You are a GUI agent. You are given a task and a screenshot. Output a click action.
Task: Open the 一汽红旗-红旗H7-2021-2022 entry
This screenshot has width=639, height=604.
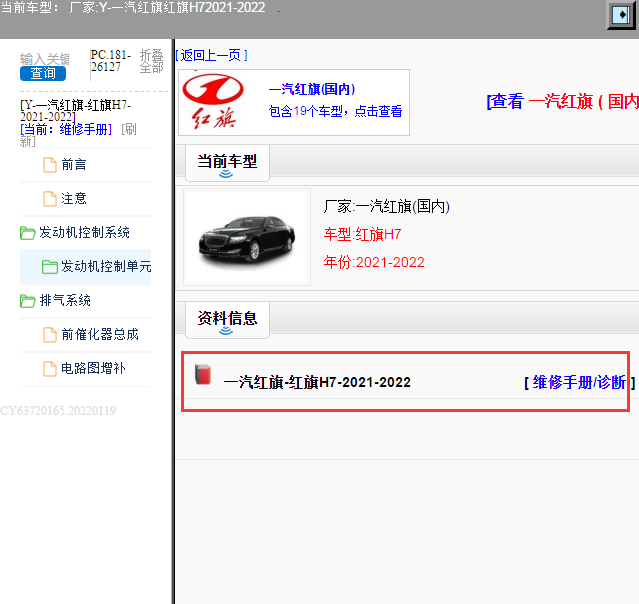(317, 382)
